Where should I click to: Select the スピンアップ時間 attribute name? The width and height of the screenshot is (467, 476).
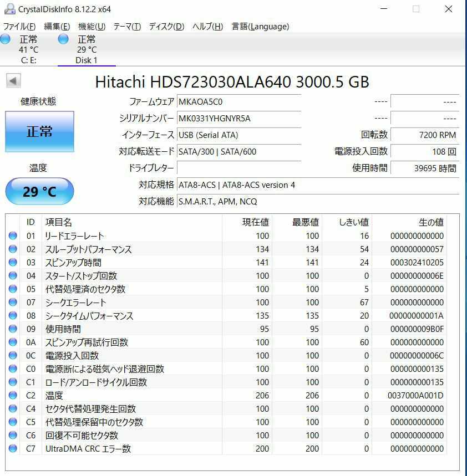[73, 263]
